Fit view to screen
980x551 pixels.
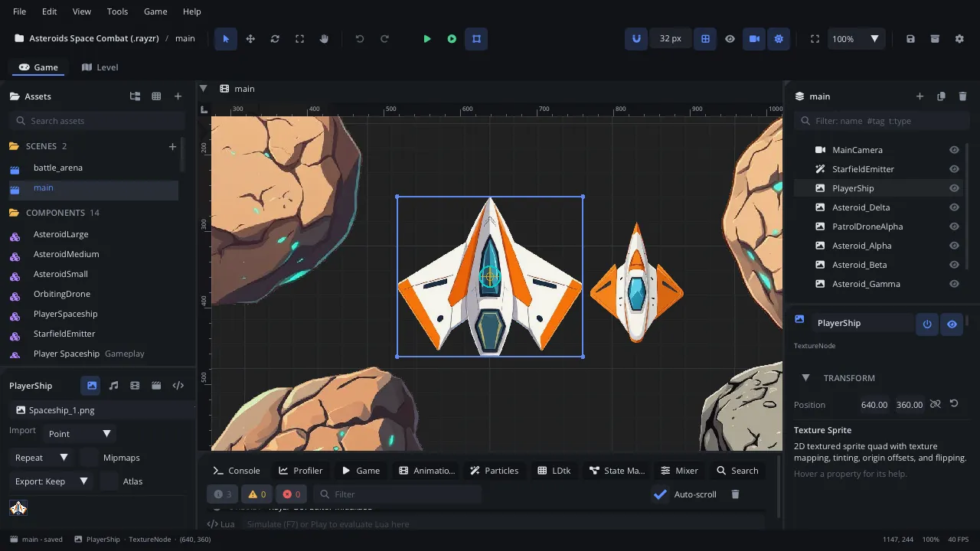815,39
